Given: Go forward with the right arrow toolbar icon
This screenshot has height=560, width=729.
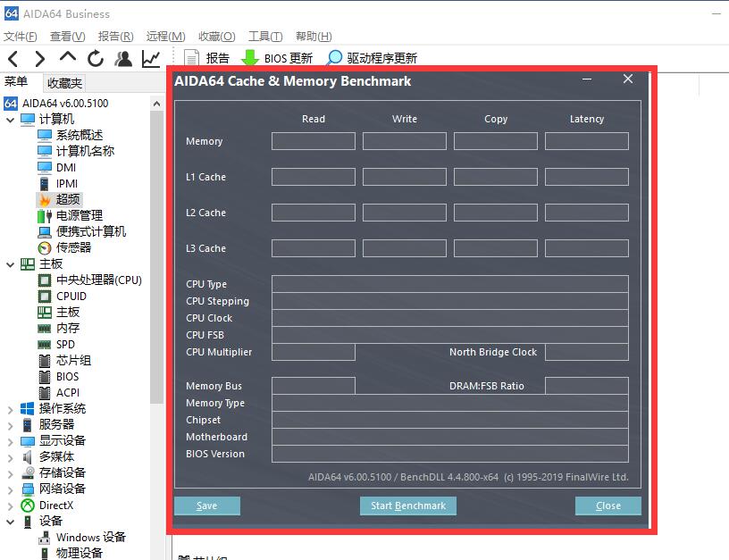Looking at the screenshot, I should [x=40, y=59].
